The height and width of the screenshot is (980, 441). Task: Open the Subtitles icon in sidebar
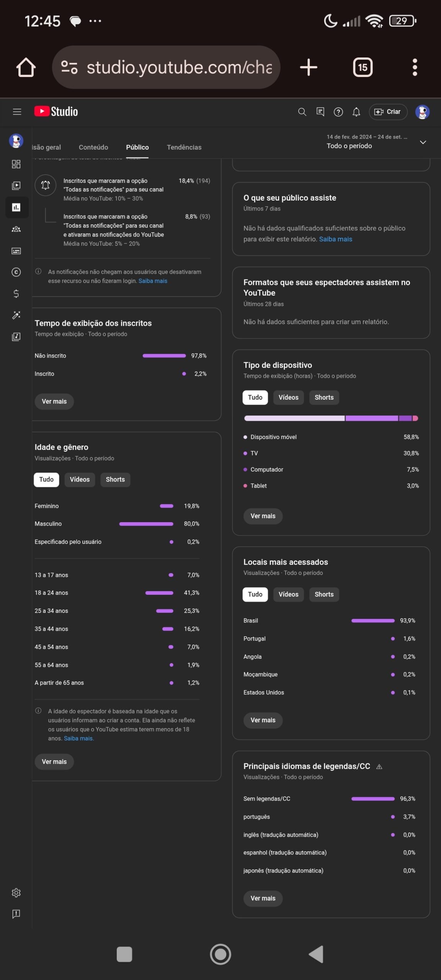click(16, 251)
